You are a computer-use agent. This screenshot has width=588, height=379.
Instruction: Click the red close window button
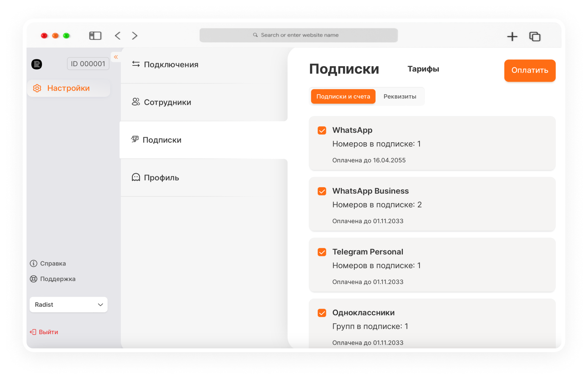[44, 36]
